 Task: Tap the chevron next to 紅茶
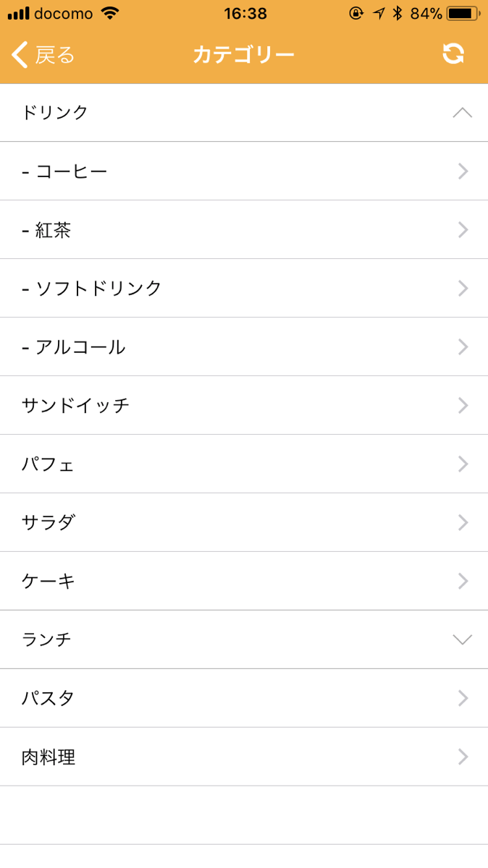click(463, 230)
